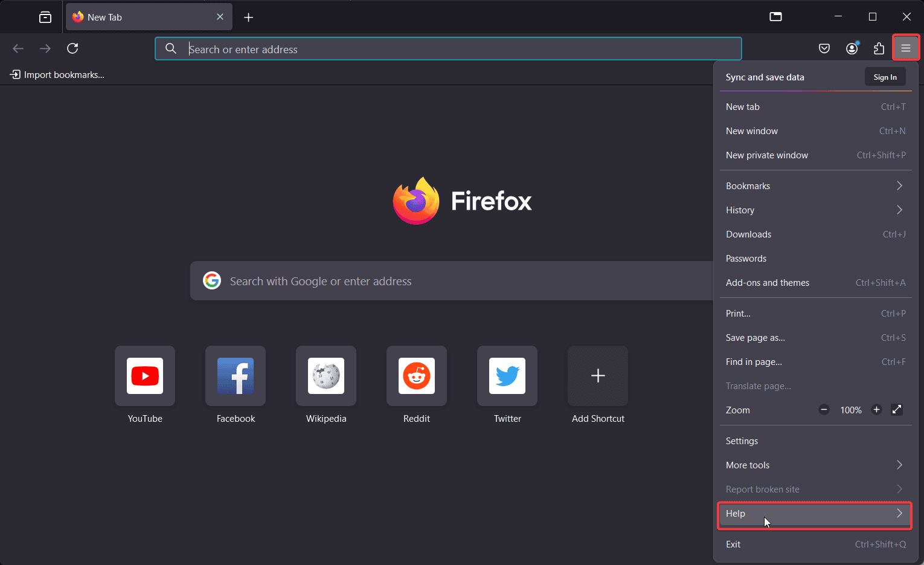Minimize the Firefox window
Image resolution: width=924 pixels, height=565 pixels.
[x=838, y=17]
